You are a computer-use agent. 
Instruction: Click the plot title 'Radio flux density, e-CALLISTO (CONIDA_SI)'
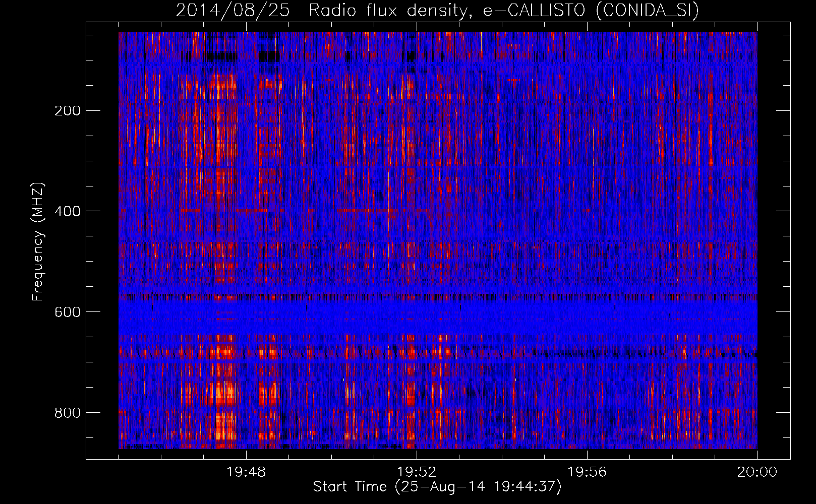point(504,10)
